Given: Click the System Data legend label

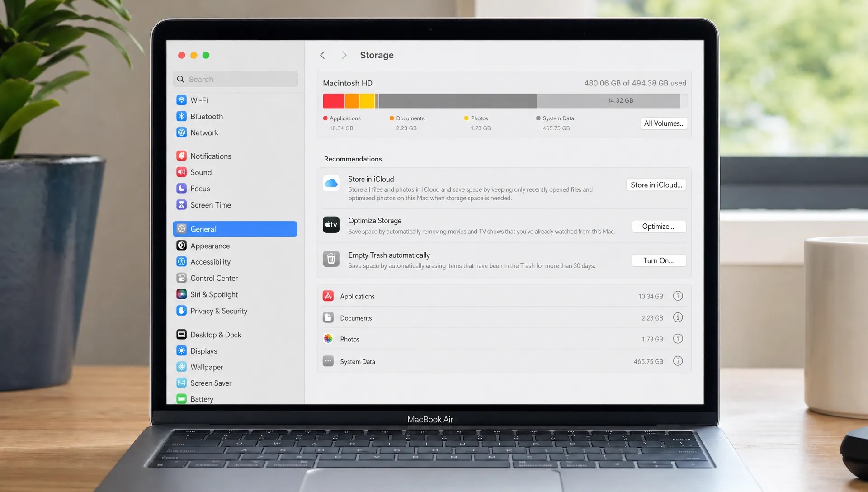Looking at the screenshot, I should [x=558, y=118].
